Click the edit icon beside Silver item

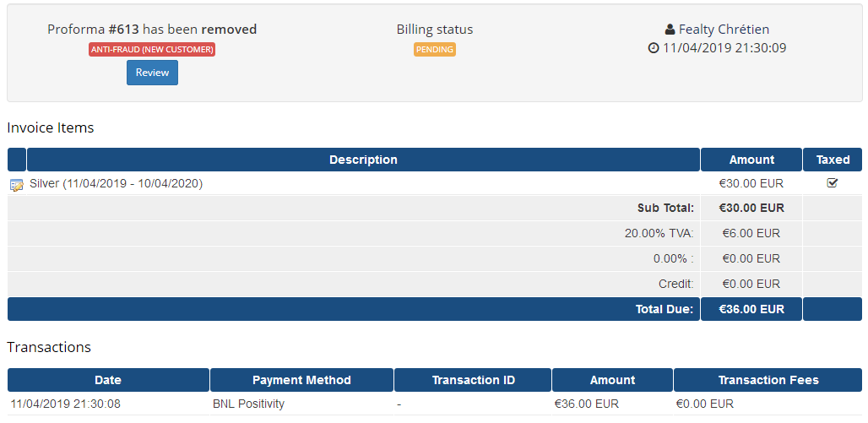pos(17,185)
